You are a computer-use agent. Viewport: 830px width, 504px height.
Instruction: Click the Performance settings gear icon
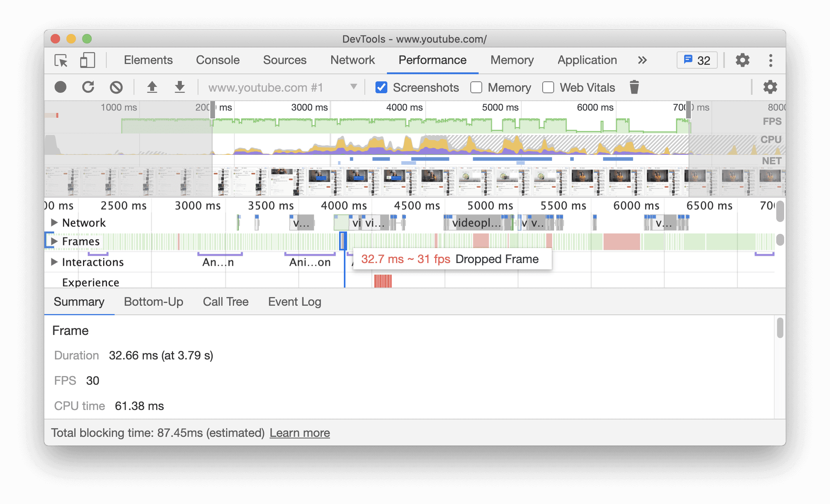(770, 87)
